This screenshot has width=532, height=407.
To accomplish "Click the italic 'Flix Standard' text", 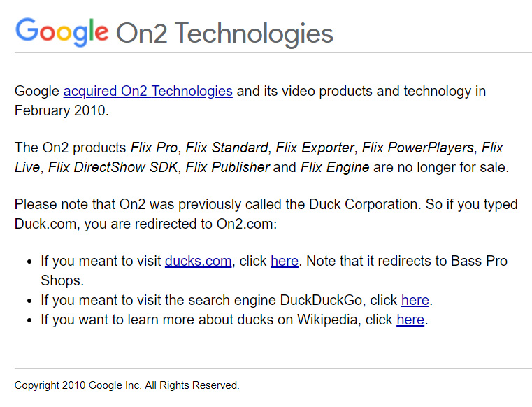I will click(x=227, y=148).
